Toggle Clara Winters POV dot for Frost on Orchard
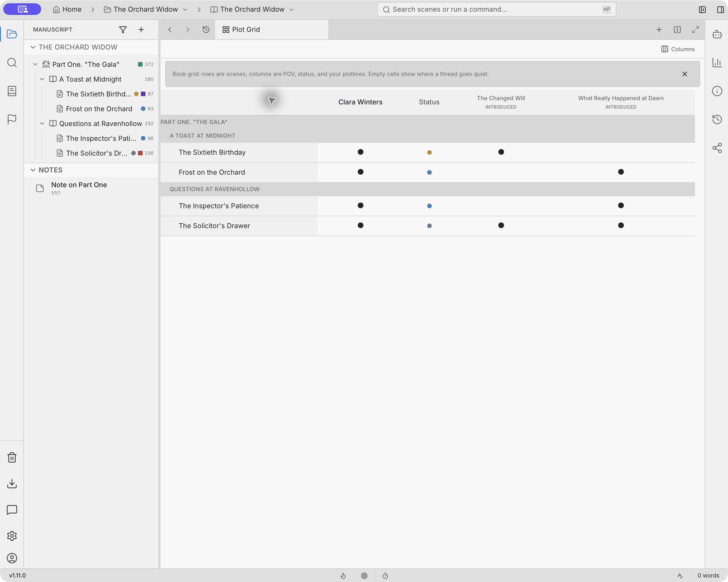 click(360, 172)
